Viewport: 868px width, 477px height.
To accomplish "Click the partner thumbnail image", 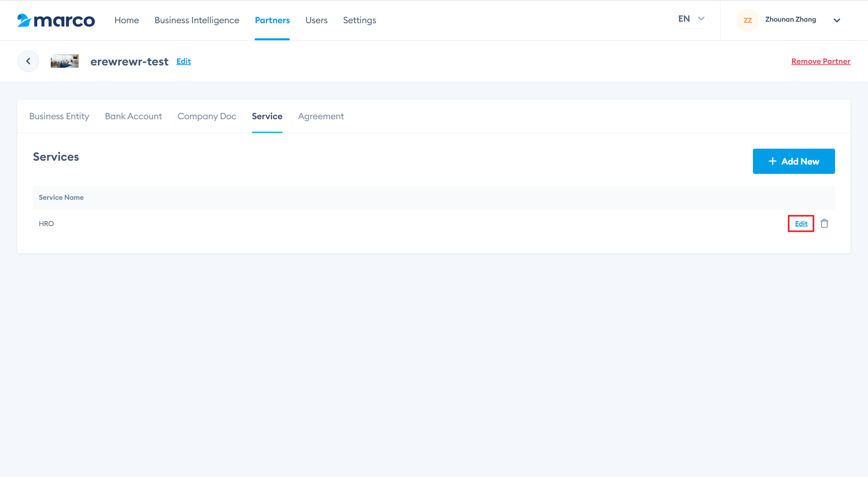I will 65,61.
